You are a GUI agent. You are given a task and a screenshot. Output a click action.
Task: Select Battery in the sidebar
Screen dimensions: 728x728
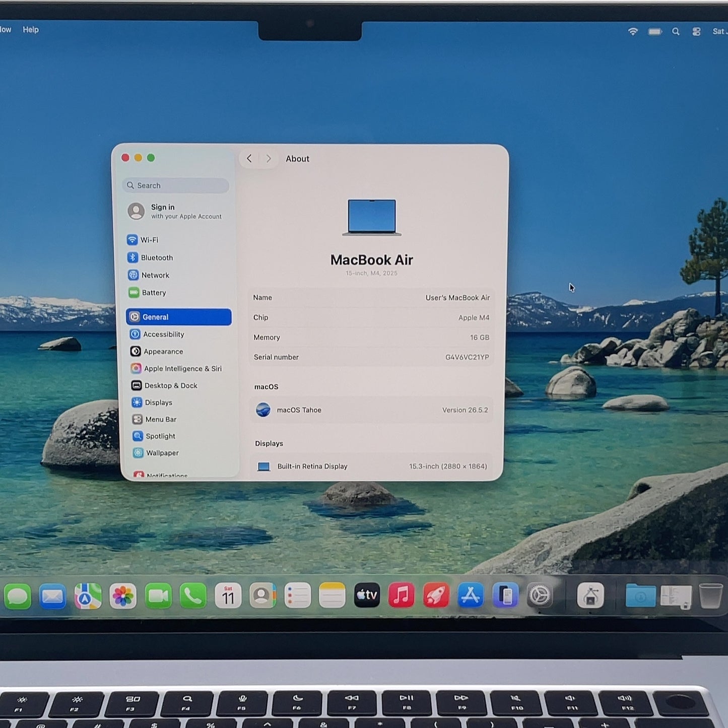pos(147,293)
